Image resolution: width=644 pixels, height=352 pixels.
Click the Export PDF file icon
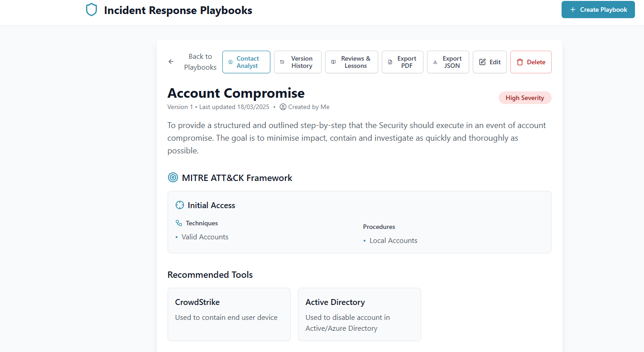[x=390, y=62]
